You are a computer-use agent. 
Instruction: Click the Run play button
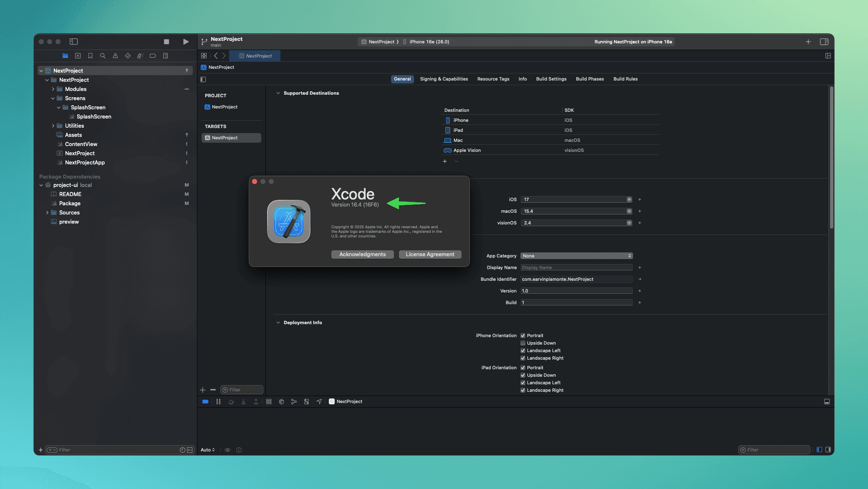[x=186, y=42]
